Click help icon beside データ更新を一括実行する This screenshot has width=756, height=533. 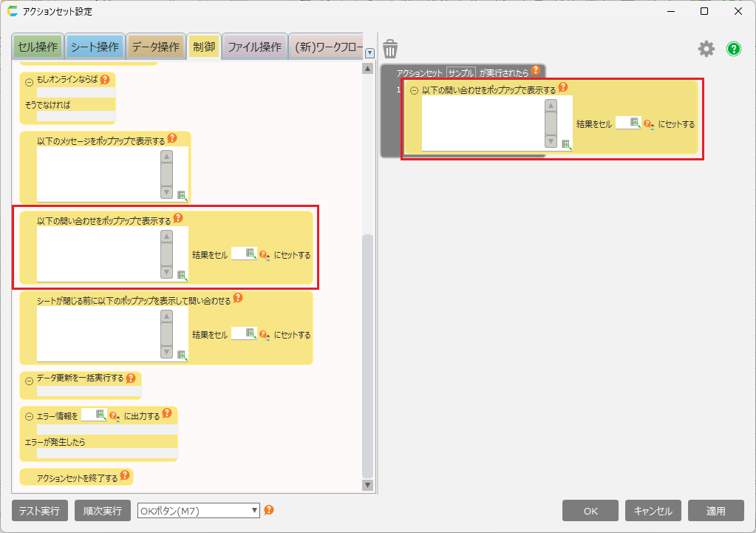(x=131, y=378)
